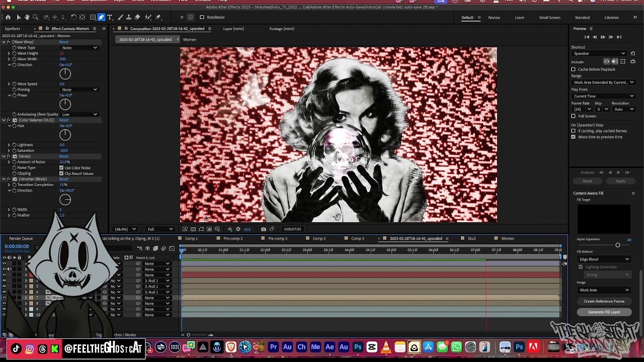Select the Roto Brush tool

coord(148,17)
